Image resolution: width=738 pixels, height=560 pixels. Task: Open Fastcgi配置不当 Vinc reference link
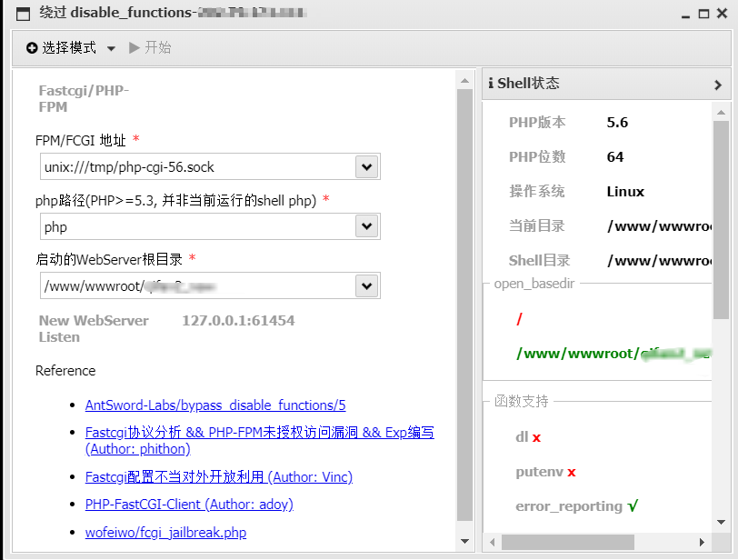(x=218, y=476)
